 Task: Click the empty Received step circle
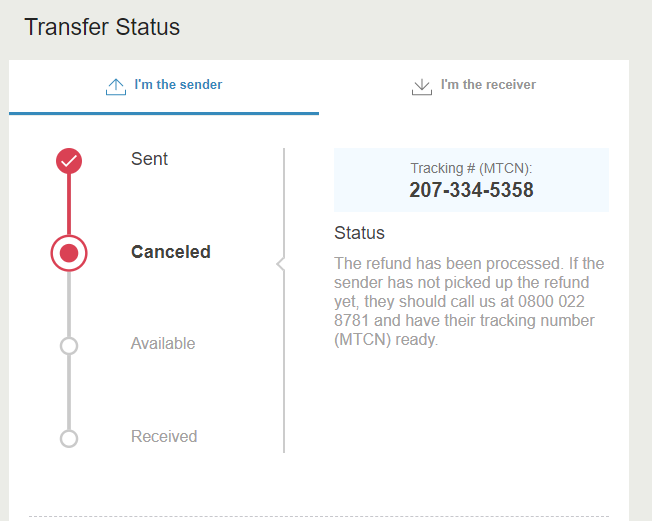(x=69, y=438)
